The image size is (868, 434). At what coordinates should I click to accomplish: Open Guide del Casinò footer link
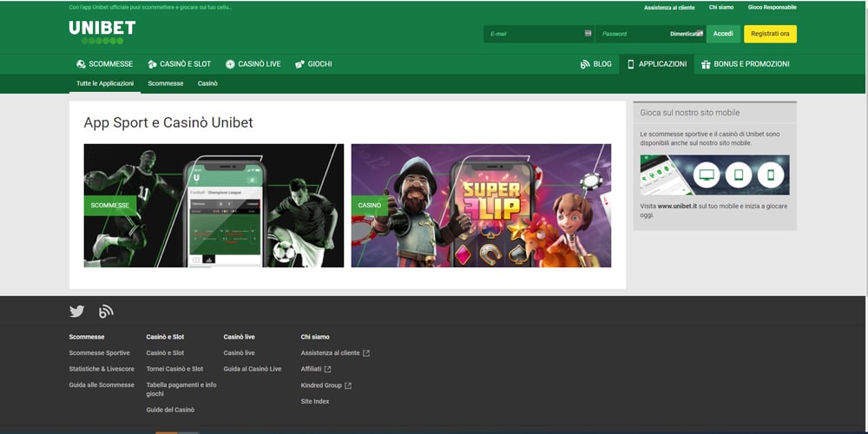point(170,411)
